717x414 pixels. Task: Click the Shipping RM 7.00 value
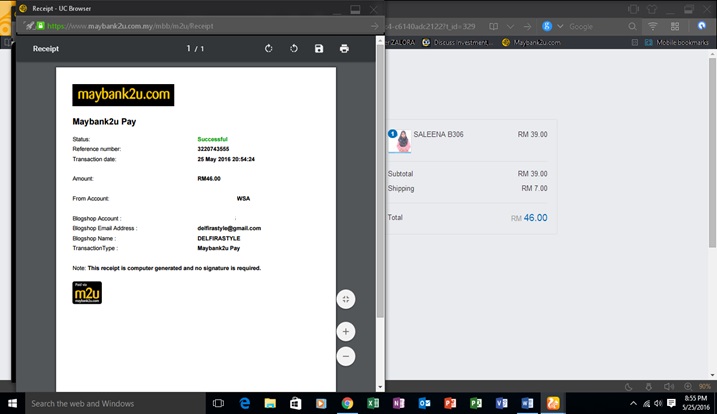click(x=534, y=188)
